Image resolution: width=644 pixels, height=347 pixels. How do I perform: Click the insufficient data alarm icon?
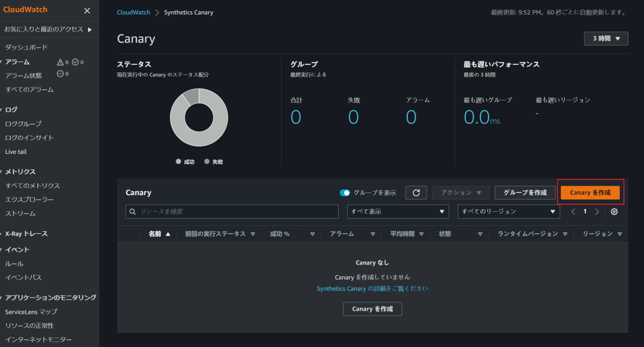[60, 74]
